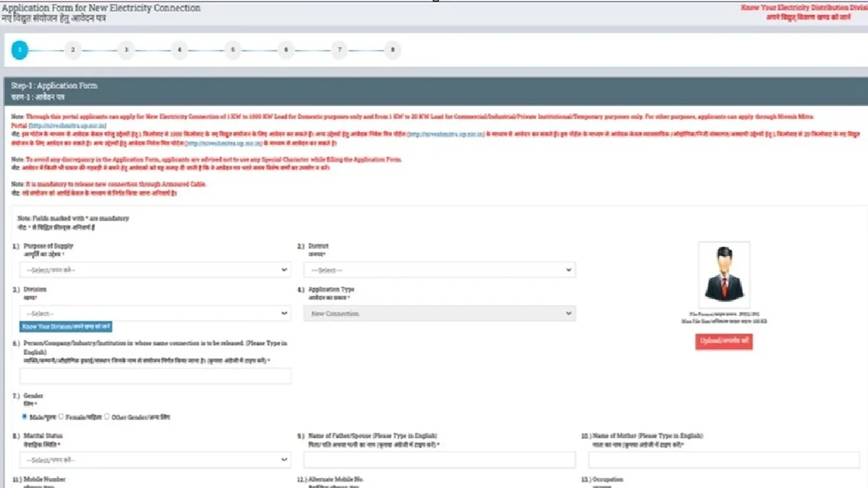Viewport: 868px width, 488px height.
Task: Expand the District selection dropdown
Action: [439, 270]
